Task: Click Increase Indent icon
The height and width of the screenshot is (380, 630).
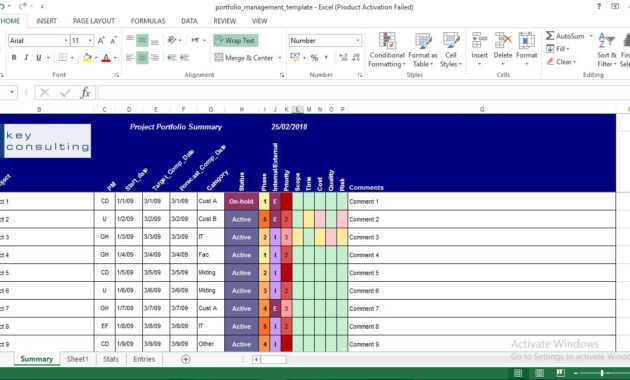Action: click(184, 58)
